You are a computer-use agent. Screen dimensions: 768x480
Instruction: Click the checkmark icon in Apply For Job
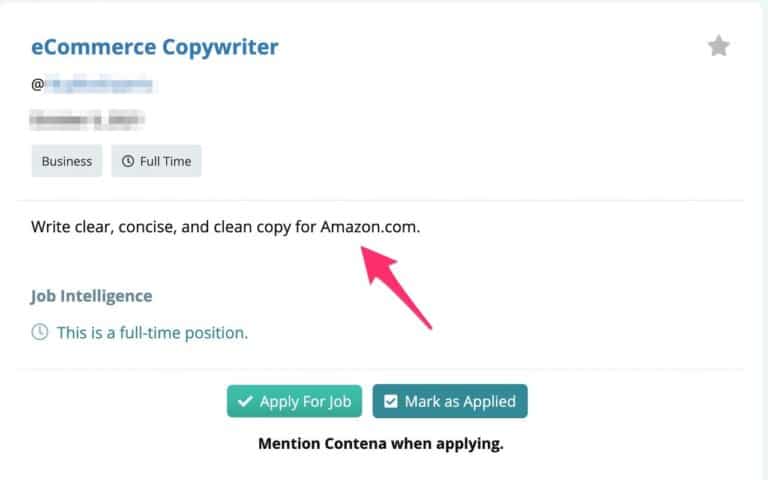245,401
